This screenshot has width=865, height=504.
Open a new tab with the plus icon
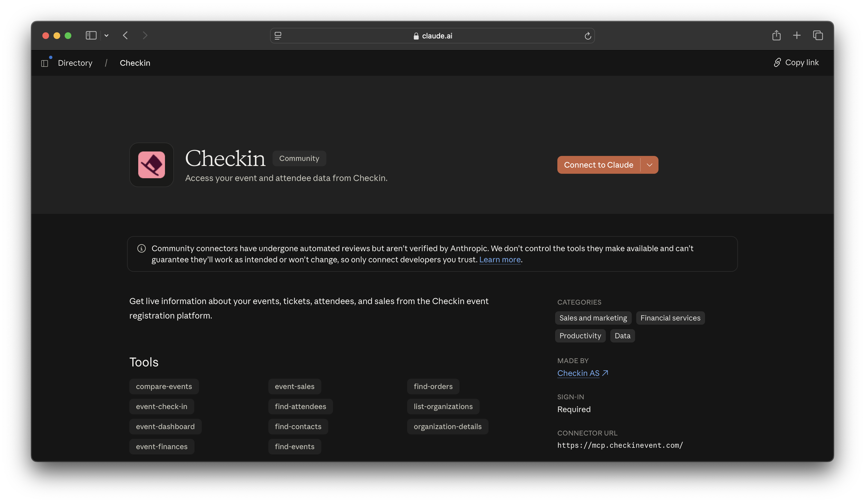tap(797, 35)
